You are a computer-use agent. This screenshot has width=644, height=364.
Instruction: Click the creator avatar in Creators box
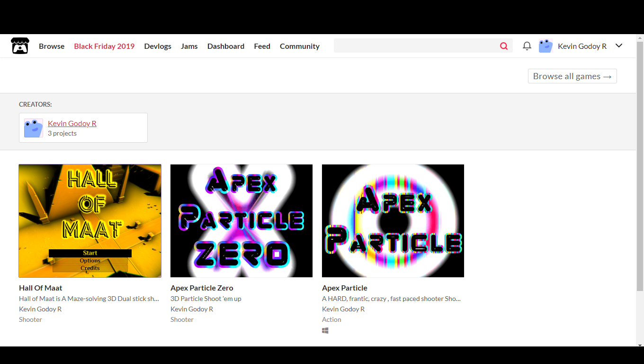[x=34, y=128]
